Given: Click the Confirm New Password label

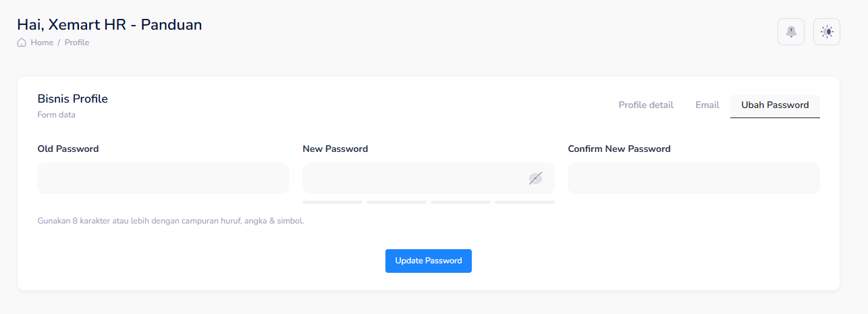Looking at the screenshot, I should click(x=619, y=149).
